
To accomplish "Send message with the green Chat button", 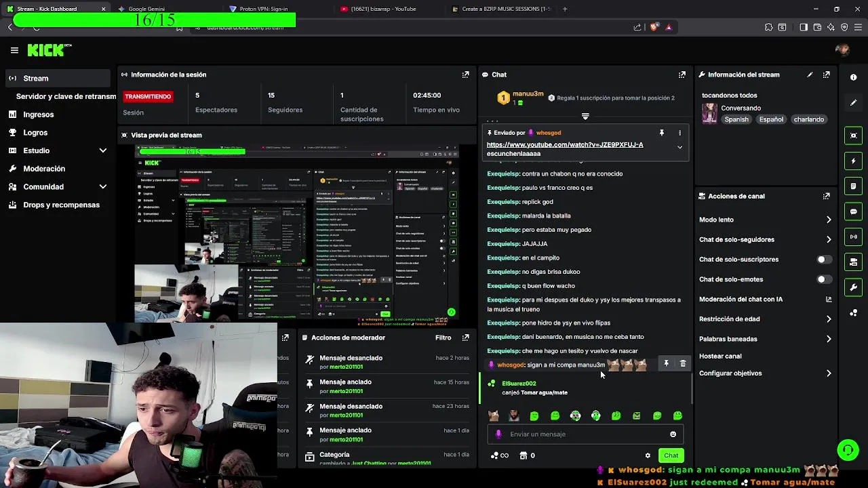I will (671, 455).
